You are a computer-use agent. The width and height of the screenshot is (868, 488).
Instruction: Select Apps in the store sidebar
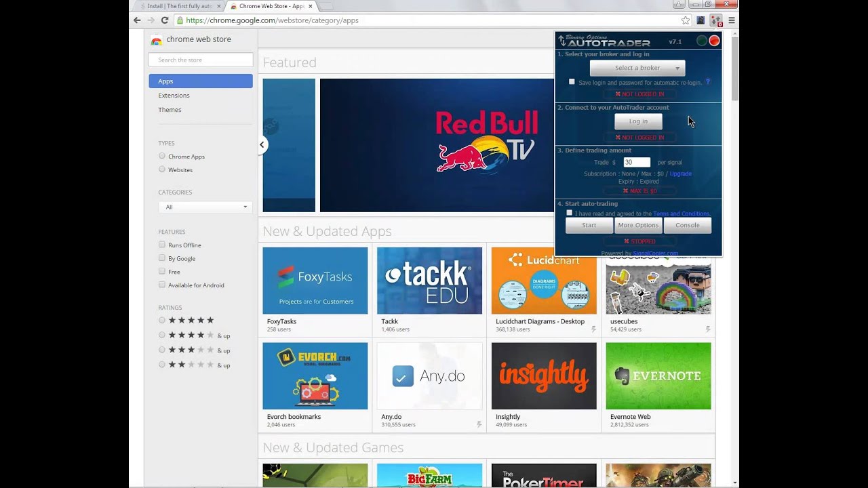pyautogui.click(x=201, y=81)
